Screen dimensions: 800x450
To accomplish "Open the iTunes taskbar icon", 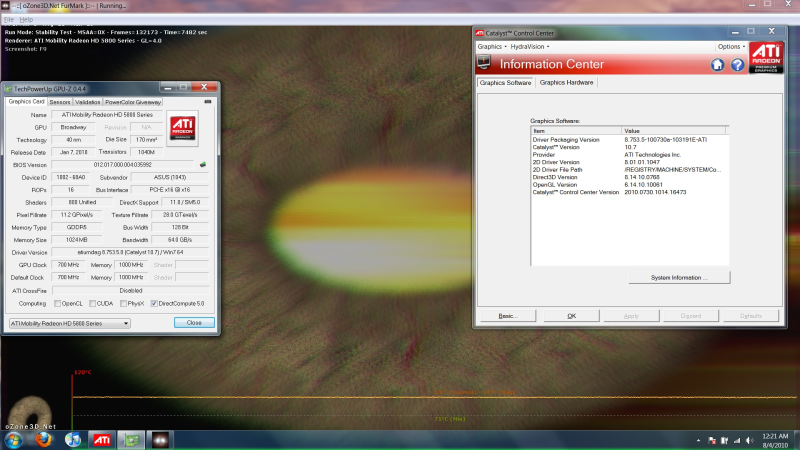I will 73,440.
